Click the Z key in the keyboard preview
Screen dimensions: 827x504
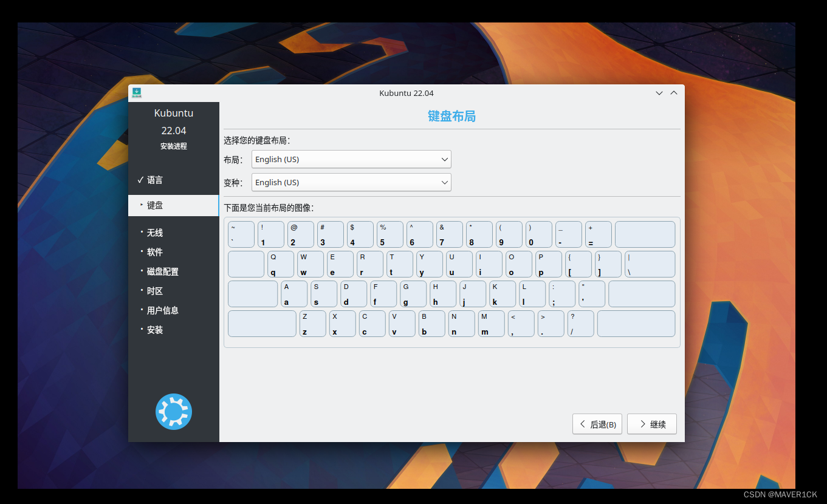point(313,324)
